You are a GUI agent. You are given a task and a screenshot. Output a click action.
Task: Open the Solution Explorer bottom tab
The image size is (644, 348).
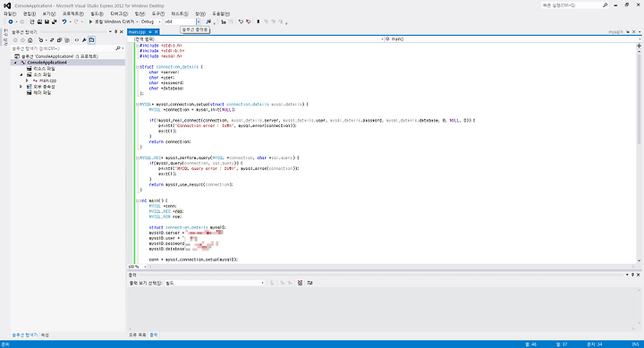coord(24,335)
